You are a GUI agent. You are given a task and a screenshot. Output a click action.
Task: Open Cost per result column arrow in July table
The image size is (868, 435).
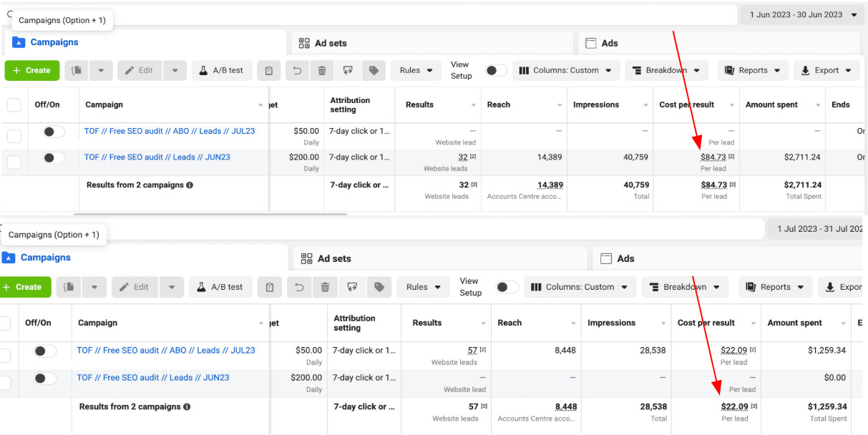point(754,323)
